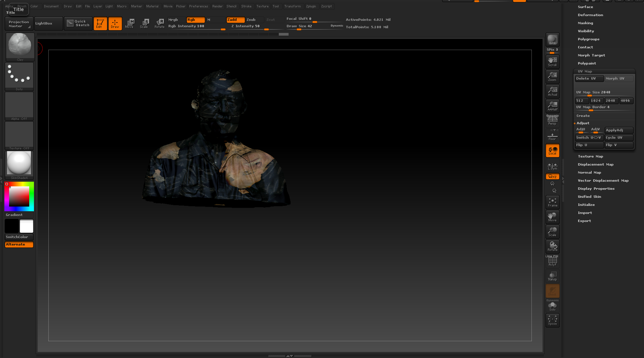
Task: Open the Quick Sketch tool
Action: [x=78, y=24]
